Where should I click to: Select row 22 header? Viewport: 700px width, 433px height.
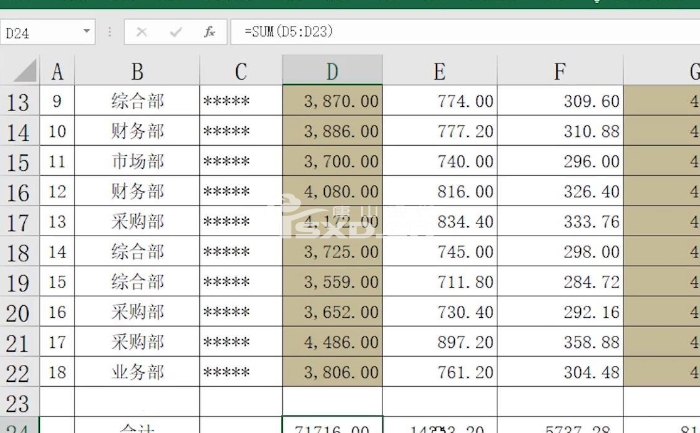[19, 372]
